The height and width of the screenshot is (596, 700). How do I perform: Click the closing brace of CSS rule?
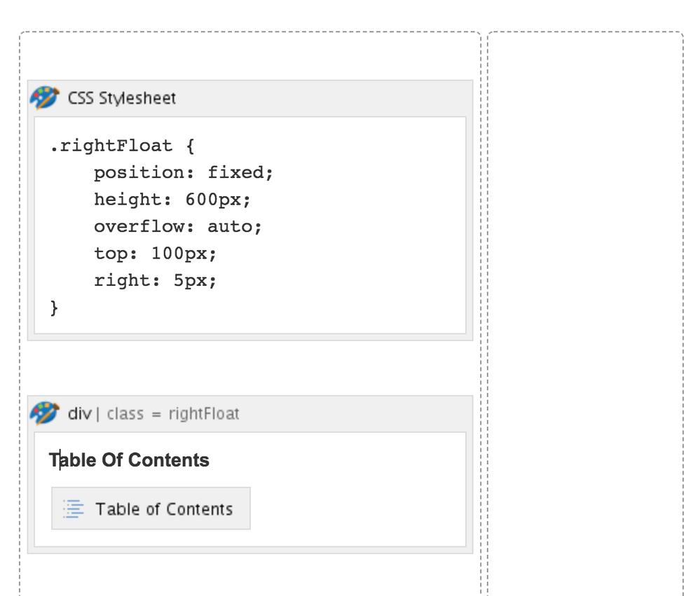tap(54, 308)
